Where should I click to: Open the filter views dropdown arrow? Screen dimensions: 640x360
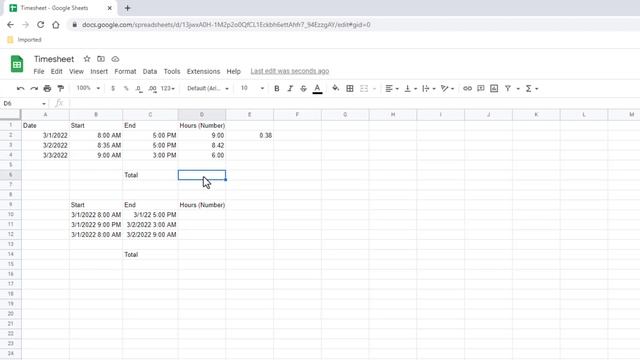518,89
